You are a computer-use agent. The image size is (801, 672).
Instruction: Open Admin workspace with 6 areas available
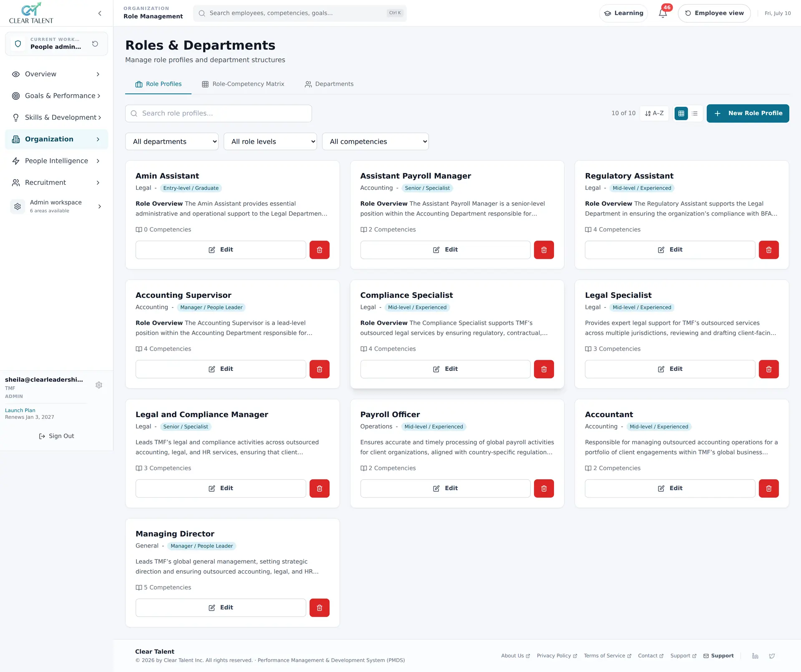[x=56, y=206]
